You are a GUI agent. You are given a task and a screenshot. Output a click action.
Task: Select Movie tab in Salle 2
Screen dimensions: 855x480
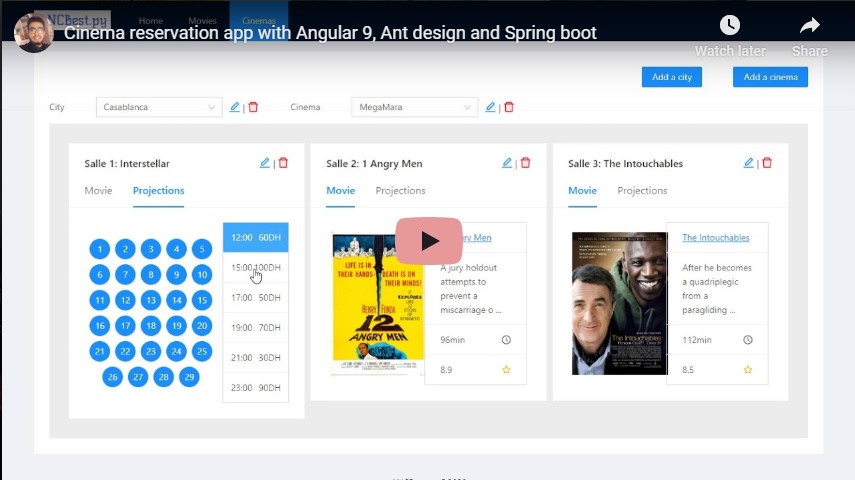click(x=340, y=190)
